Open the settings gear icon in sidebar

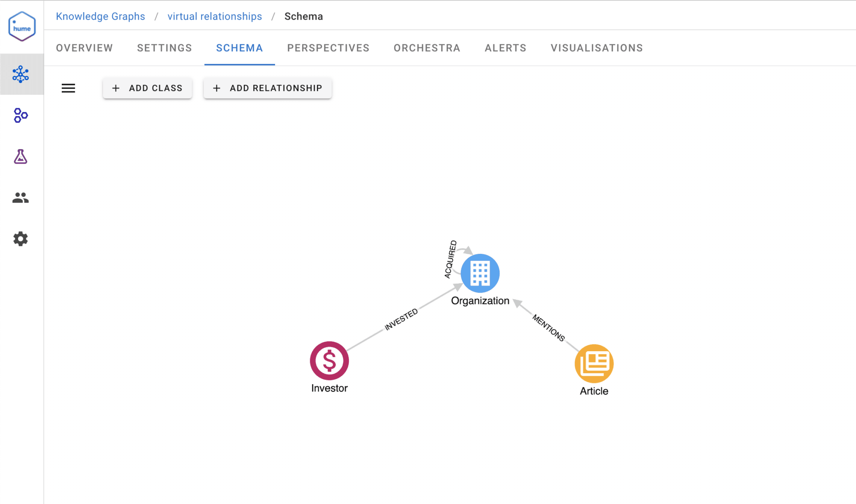pos(20,239)
